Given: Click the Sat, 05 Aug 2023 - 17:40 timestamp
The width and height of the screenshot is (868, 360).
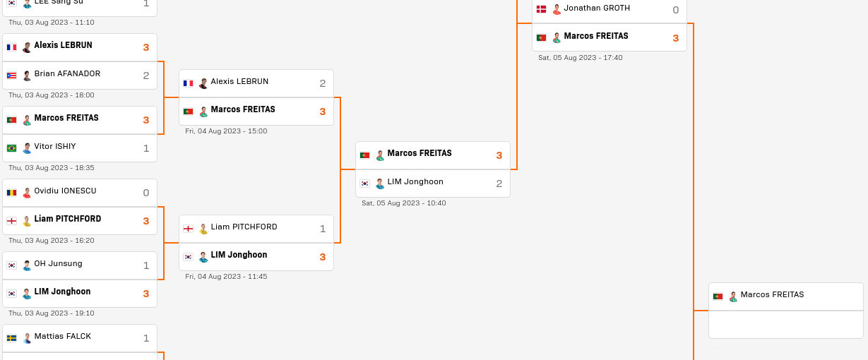Looking at the screenshot, I should tap(581, 58).
